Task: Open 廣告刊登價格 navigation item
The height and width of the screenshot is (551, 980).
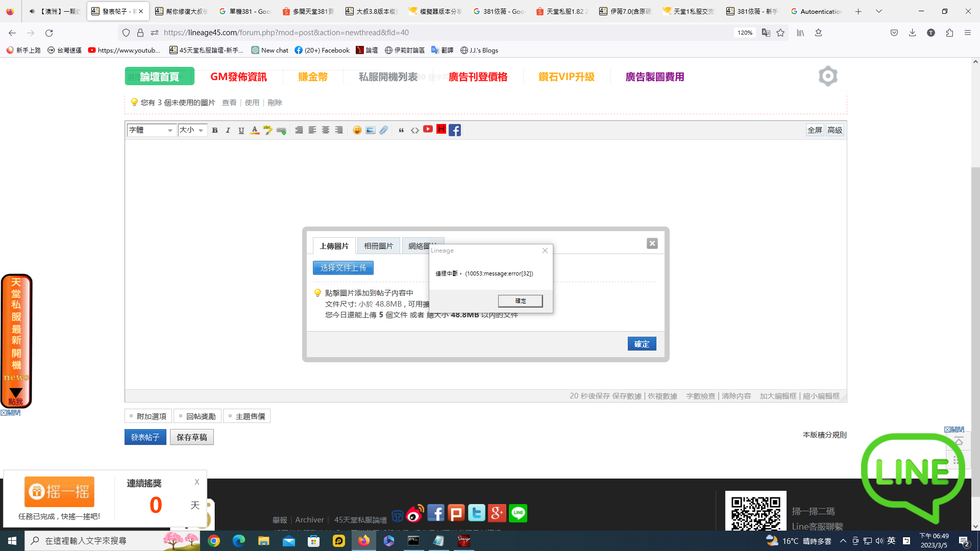Action: click(x=478, y=77)
